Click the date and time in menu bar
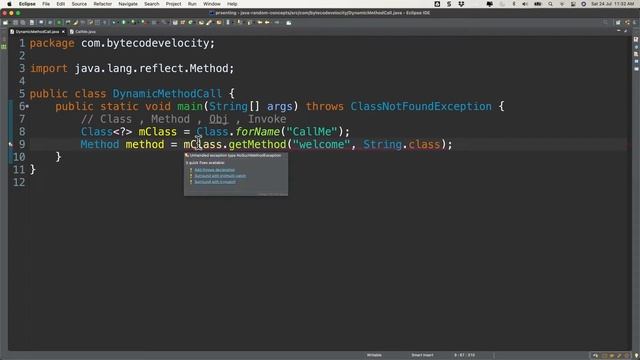This screenshot has height=360, width=640. click(612, 4)
